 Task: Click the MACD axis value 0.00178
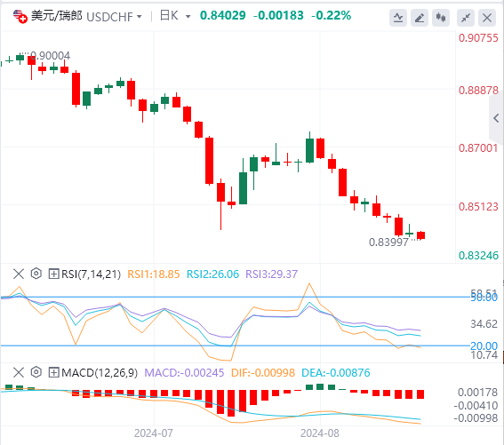pos(477,393)
